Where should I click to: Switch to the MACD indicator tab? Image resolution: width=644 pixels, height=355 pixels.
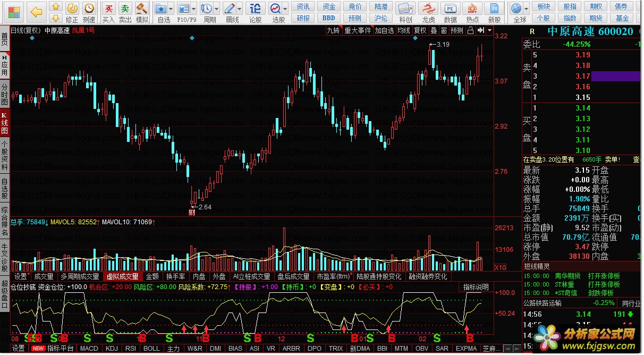coord(89,349)
